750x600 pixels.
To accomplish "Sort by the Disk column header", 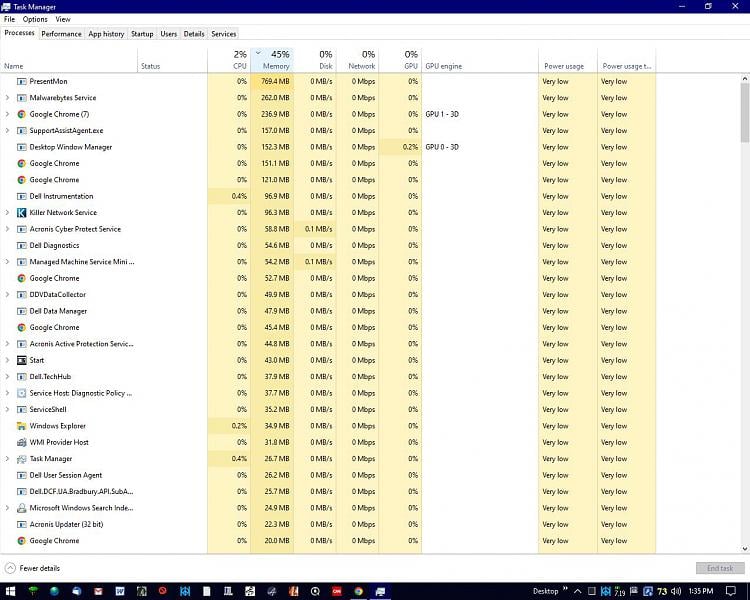I will (315, 60).
